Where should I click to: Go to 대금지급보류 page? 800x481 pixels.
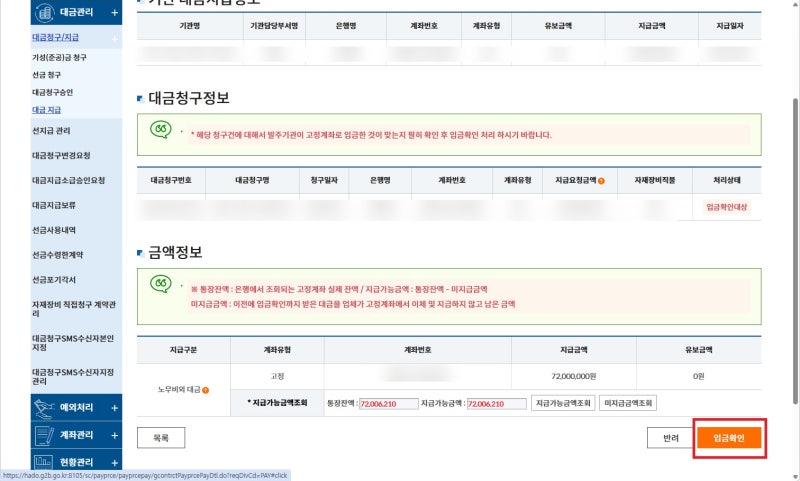[54, 205]
